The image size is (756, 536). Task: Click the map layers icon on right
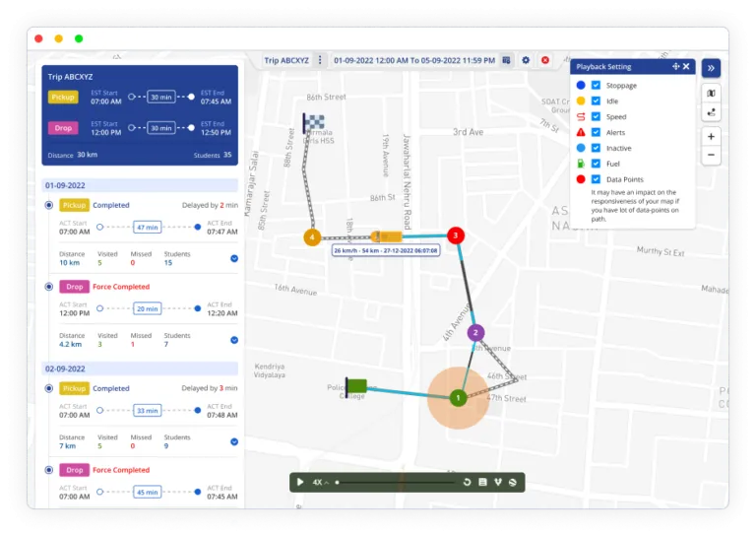click(x=711, y=93)
